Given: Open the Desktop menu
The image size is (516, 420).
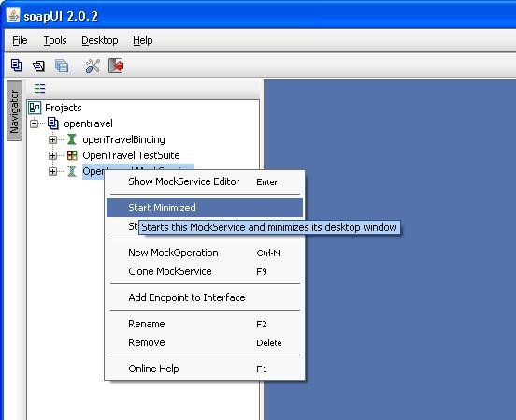Looking at the screenshot, I should [100, 40].
